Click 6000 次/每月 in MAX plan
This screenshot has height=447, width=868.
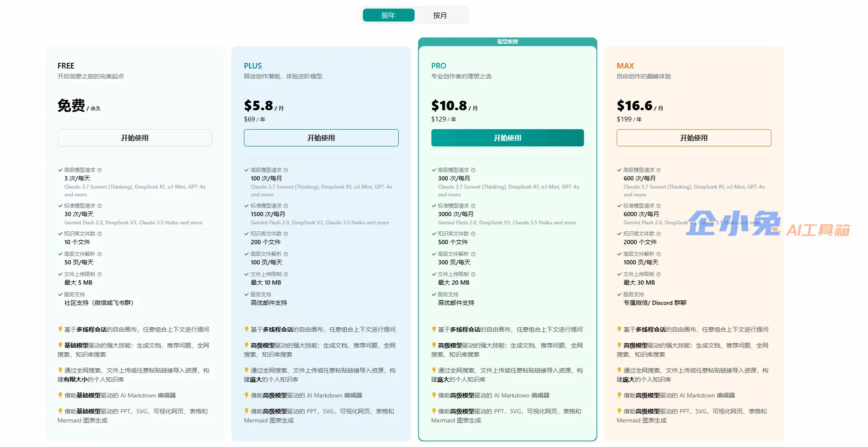tap(641, 214)
